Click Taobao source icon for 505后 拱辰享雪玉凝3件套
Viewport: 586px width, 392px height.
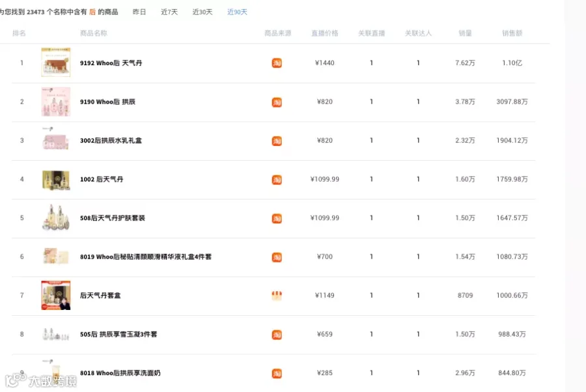coord(277,335)
